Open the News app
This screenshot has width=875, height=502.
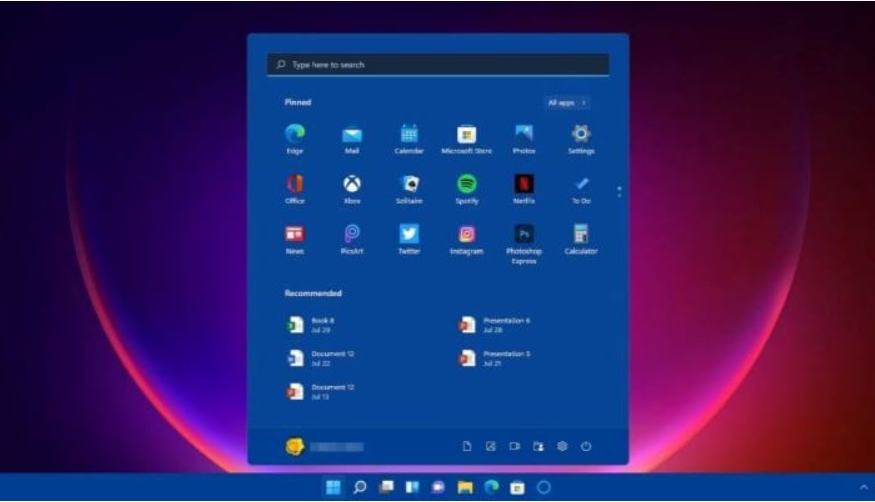point(295,239)
